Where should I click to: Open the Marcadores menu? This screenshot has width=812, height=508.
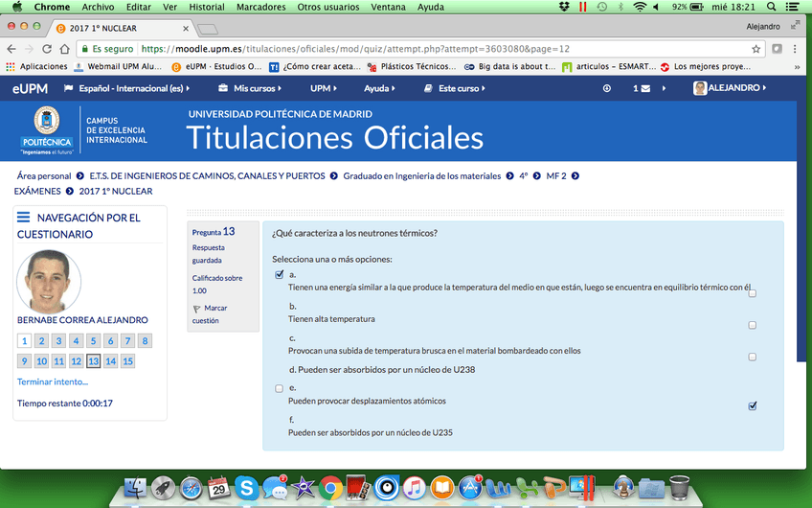click(x=262, y=7)
